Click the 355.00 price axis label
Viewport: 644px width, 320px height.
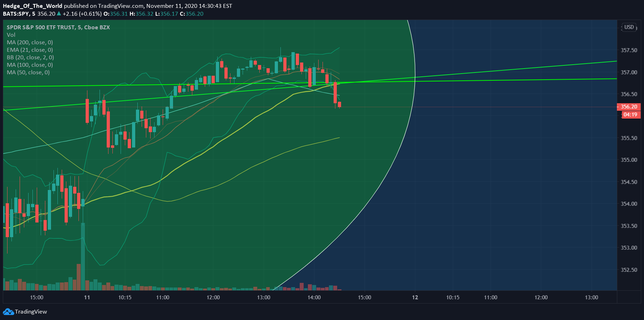tap(629, 160)
